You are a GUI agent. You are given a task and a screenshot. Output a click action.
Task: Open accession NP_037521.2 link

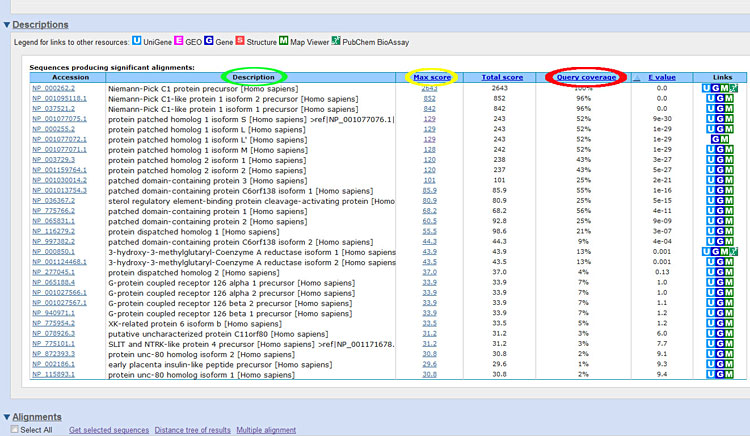[x=54, y=109]
